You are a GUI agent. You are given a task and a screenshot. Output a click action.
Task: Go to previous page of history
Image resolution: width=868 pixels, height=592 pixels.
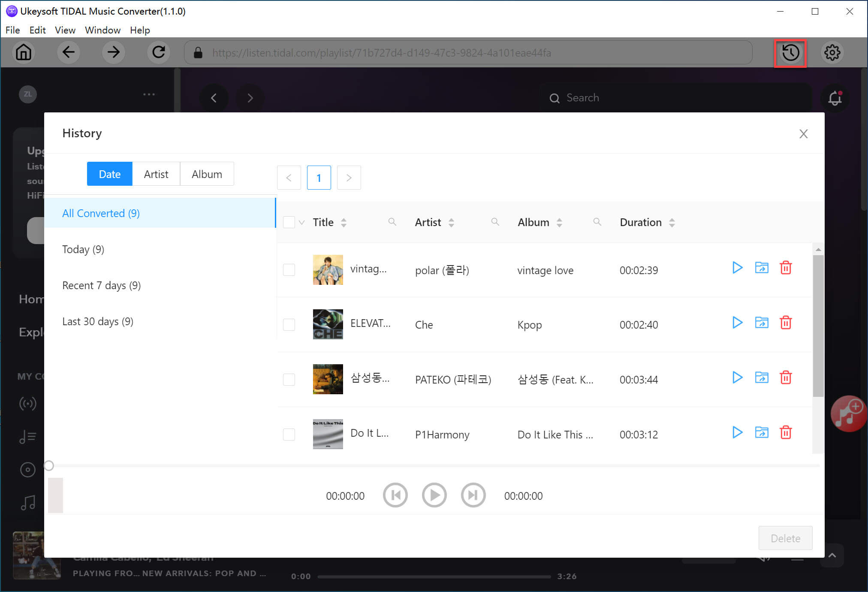pyautogui.click(x=289, y=178)
